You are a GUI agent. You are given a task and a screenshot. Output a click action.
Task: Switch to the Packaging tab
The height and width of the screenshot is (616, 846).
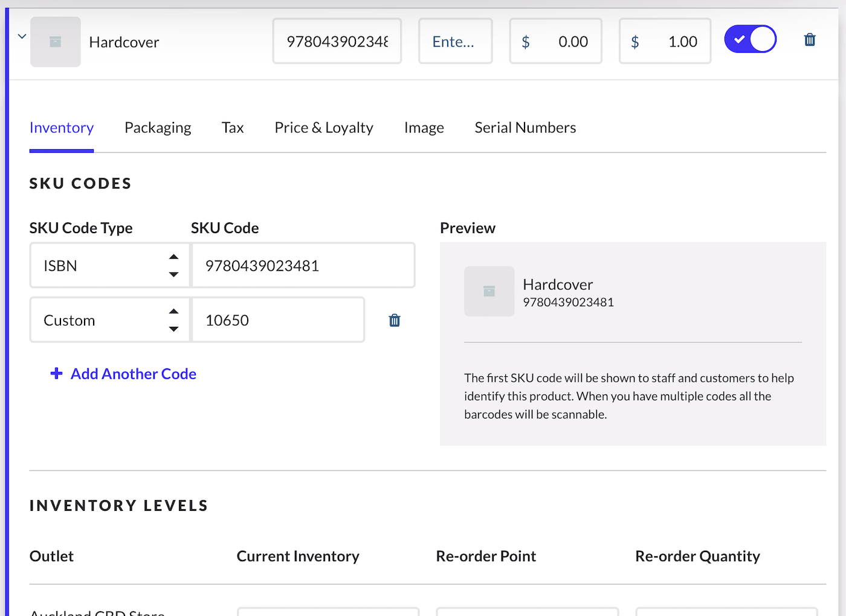158,128
